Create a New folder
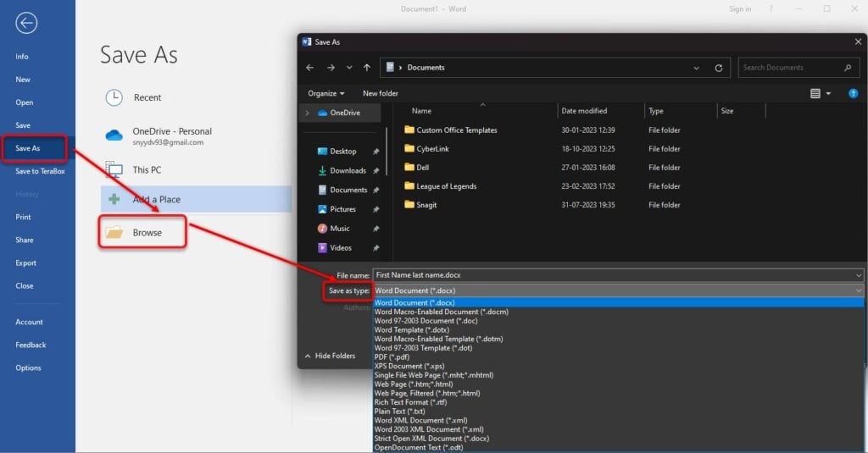868x453 pixels. pos(381,93)
